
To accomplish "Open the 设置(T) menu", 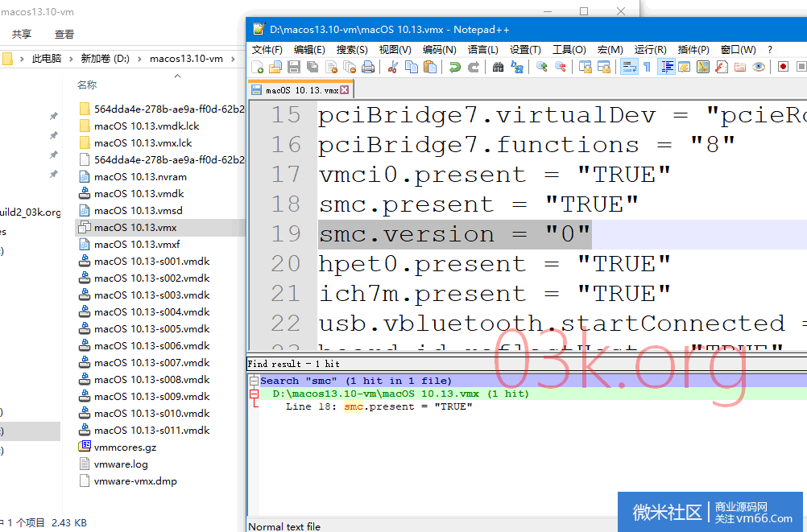I will click(x=525, y=49).
